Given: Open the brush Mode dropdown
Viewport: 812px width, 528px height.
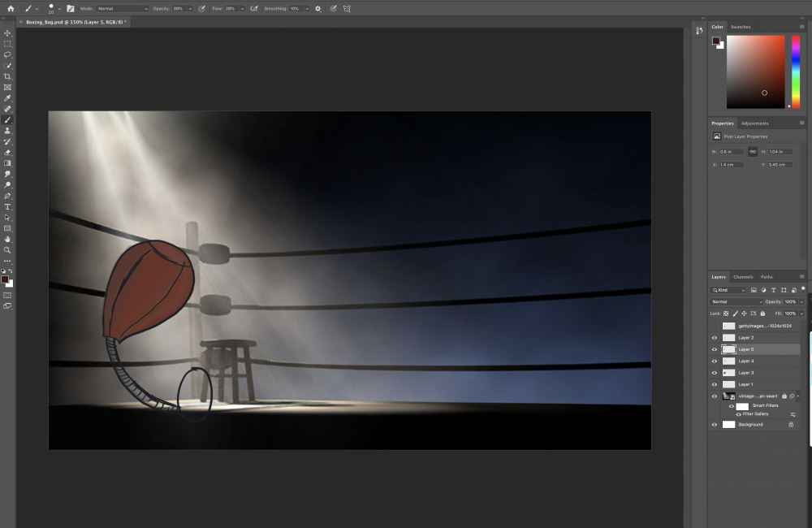Looking at the screenshot, I should point(122,8).
